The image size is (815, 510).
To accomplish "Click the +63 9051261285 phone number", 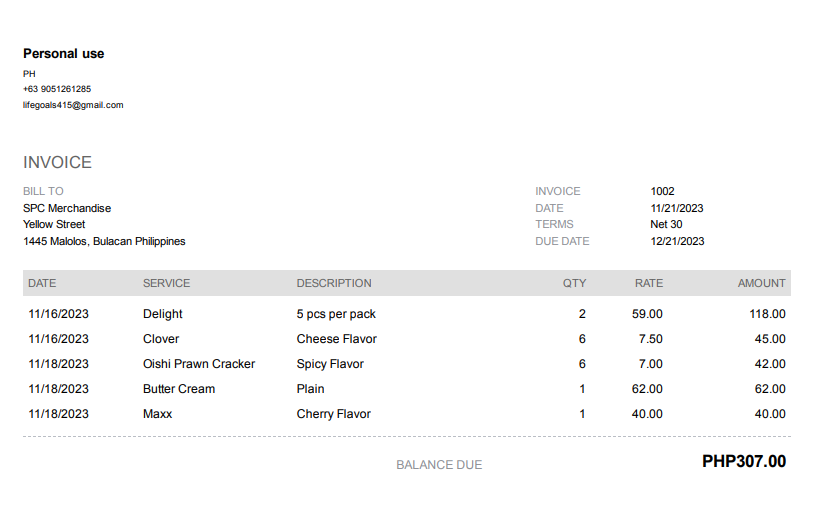I will 57,89.
